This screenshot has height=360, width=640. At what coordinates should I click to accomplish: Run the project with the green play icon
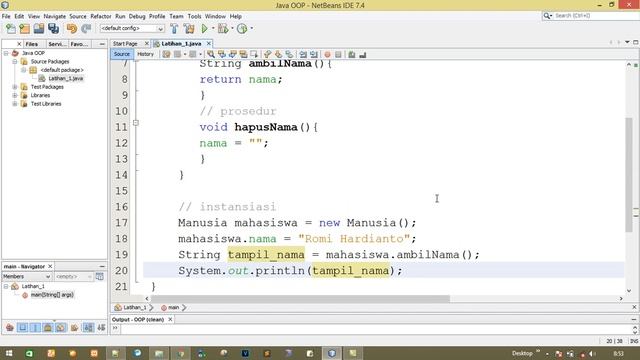point(204,29)
